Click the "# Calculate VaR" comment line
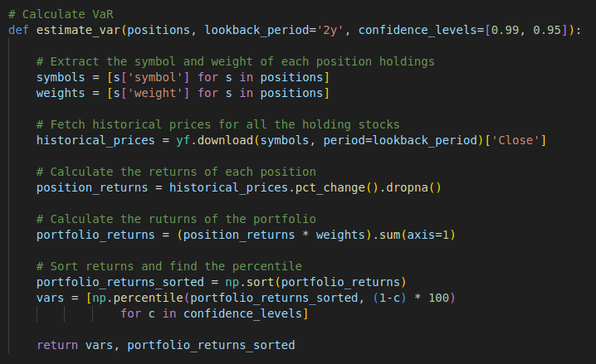Viewport: 596px width, 364px height. coord(57,14)
